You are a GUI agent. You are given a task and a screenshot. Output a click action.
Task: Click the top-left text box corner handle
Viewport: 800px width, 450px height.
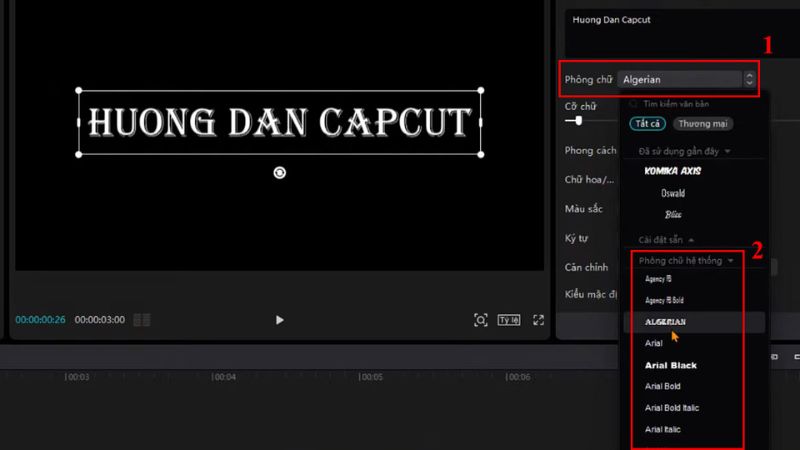pos(79,90)
